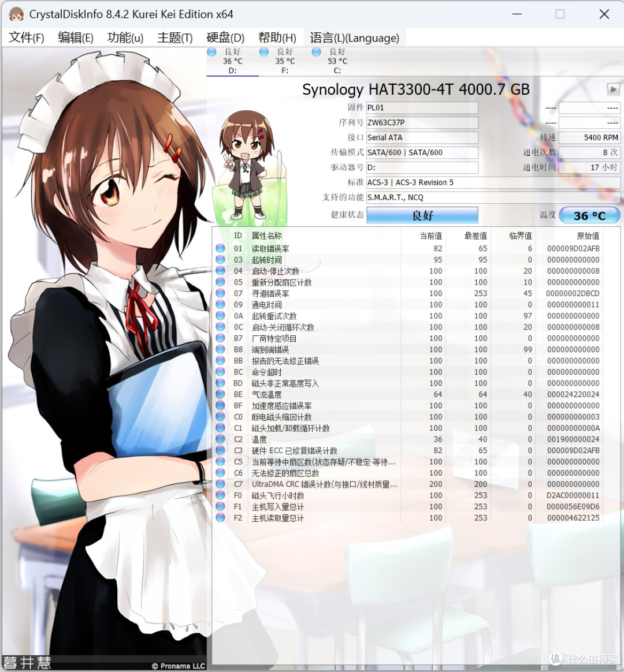The image size is (624, 672).
Task: Click the serial number field ZW63C37P
Action: [422, 122]
